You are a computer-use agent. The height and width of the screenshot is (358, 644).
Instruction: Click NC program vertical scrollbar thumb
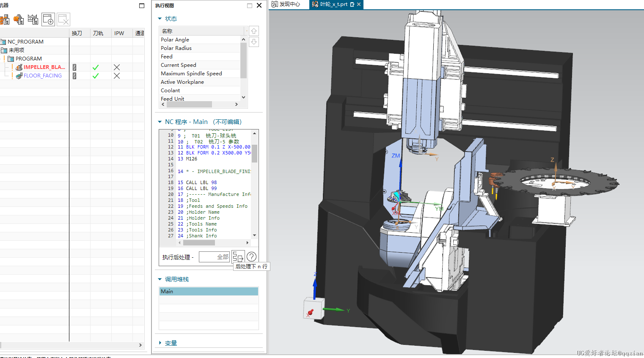(x=254, y=154)
